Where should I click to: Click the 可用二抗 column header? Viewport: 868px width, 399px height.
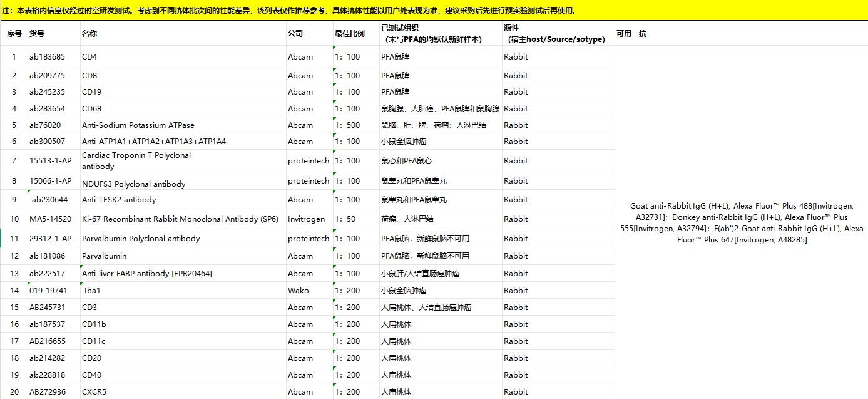click(x=741, y=34)
